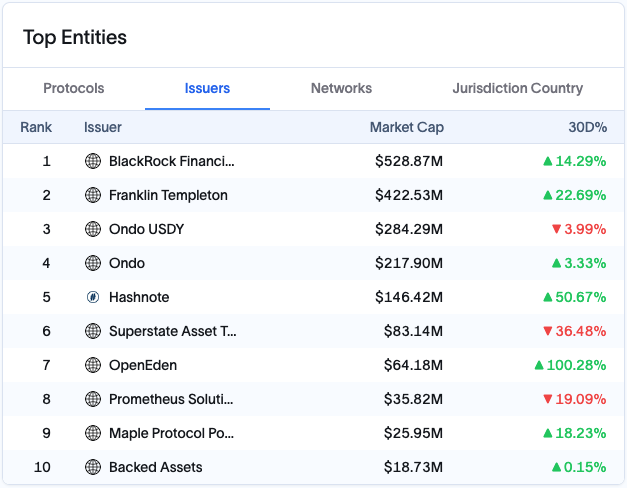Screen dimensions: 627x488
Task: Click the green up arrow next to 100.28%
Action: 539,365
